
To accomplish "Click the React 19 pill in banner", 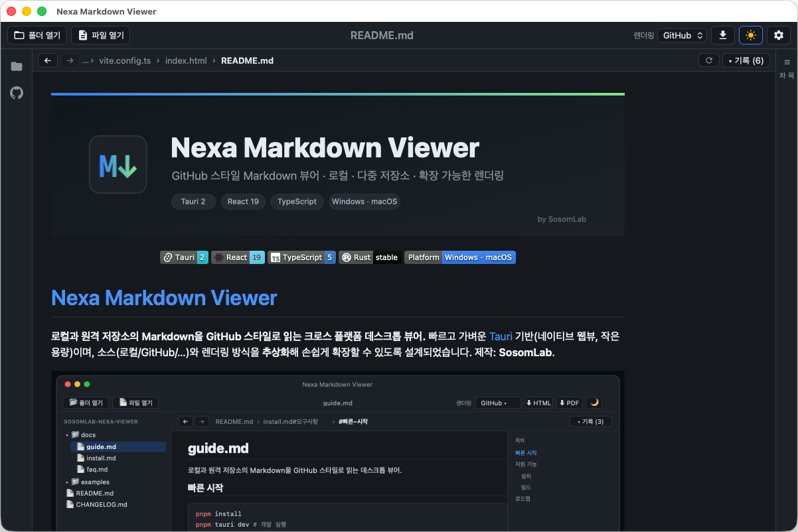I will pyautogui.click(x=243, y=202).
